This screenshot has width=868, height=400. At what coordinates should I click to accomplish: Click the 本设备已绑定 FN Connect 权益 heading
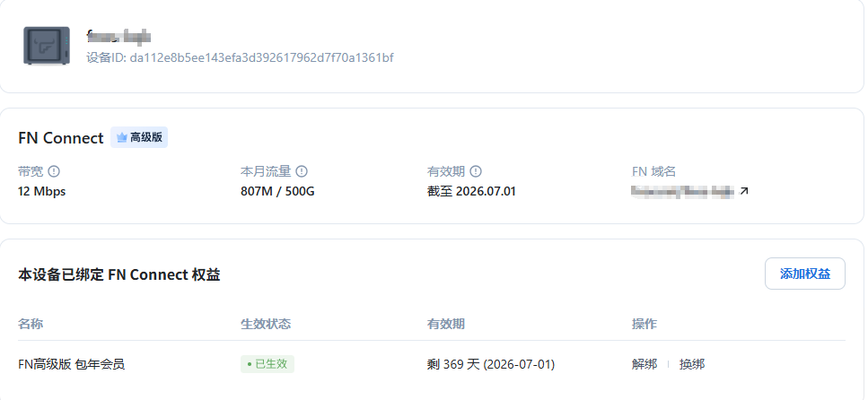[x=119, y=274]
